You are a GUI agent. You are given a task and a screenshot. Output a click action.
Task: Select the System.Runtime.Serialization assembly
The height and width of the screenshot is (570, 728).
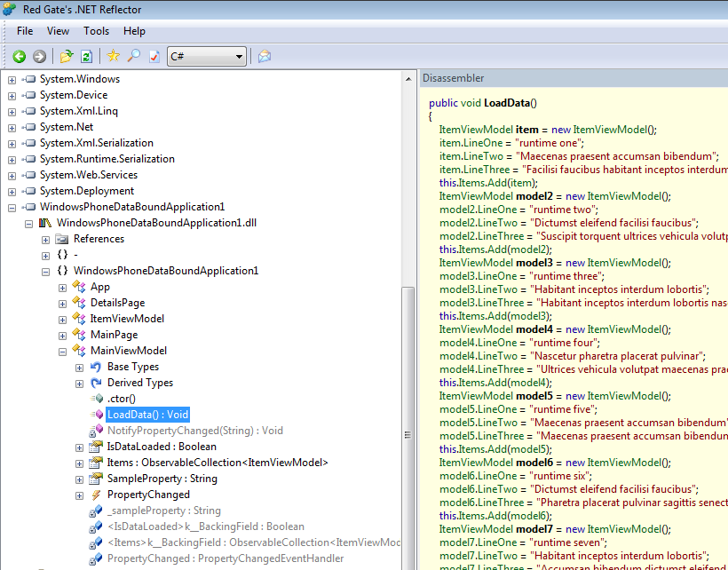point(107,159)
